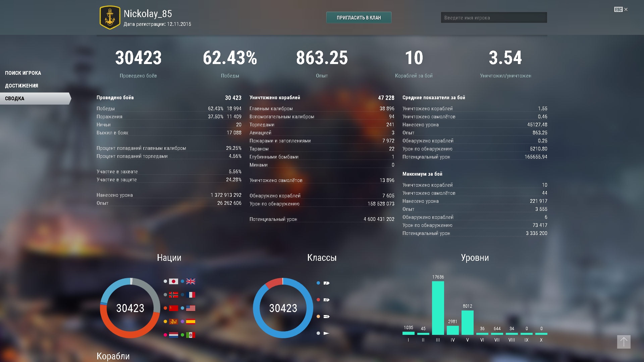Click the pink legend dot beside Netherlands flag

click(x=165, y=335)
